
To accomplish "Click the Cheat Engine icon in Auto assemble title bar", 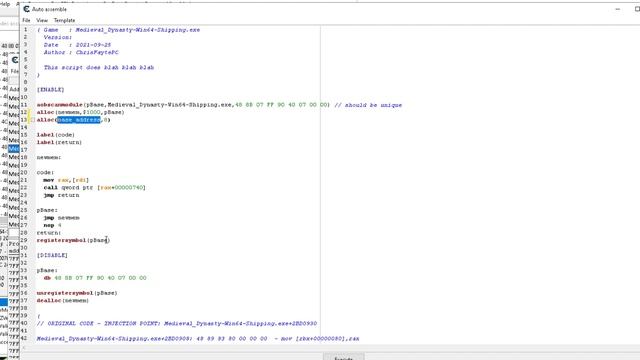I will 27,9.
